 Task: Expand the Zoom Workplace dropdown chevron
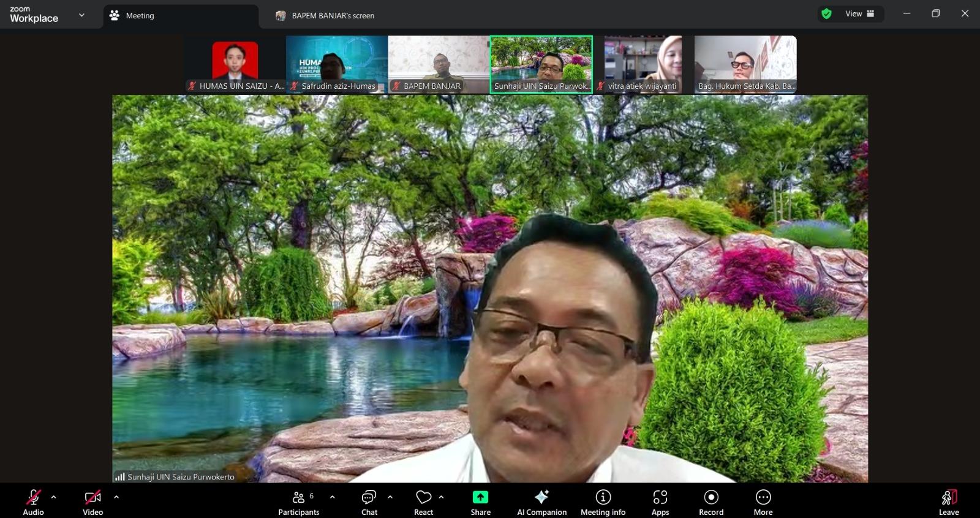click(x=81, y=15)
